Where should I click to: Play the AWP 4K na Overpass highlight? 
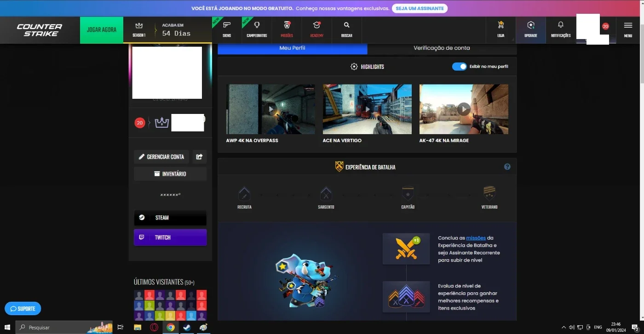click(x=271, y=109)
